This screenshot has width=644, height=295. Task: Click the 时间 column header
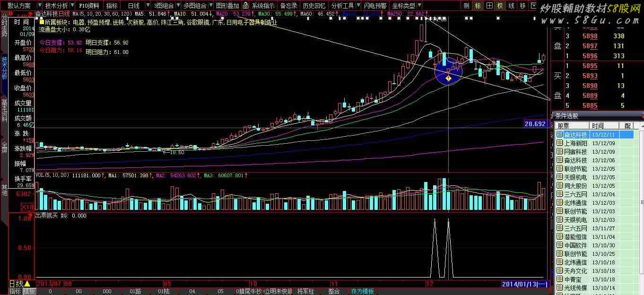[x=604, y=125]
